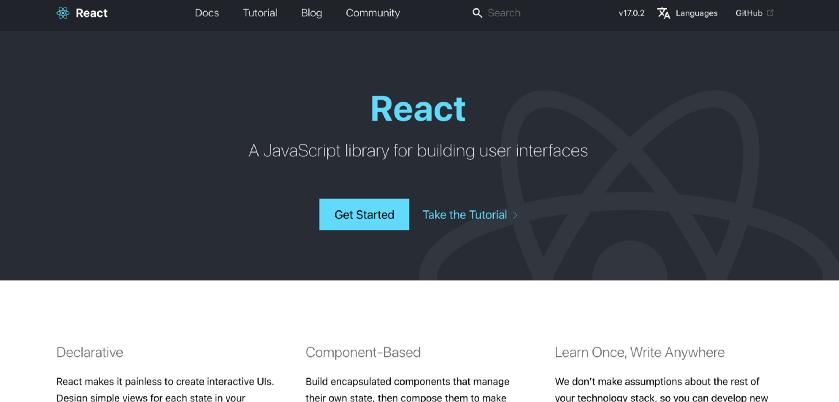The width and height of the screenshot is (839, 402).
Task: Open the v17.0.2 version link
Action: [x=631, y=13]
